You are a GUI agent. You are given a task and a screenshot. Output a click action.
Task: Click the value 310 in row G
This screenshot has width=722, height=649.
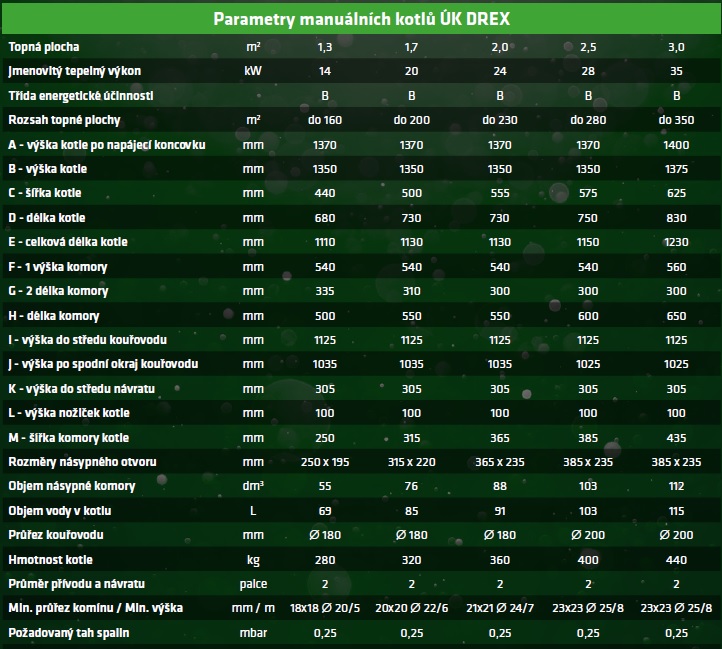tap(411, 291)
